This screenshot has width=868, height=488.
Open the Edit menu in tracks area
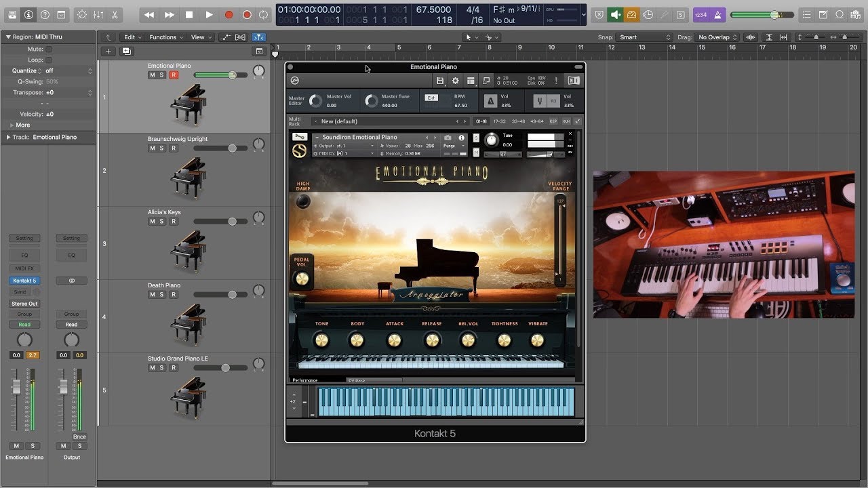click(132, 37)
